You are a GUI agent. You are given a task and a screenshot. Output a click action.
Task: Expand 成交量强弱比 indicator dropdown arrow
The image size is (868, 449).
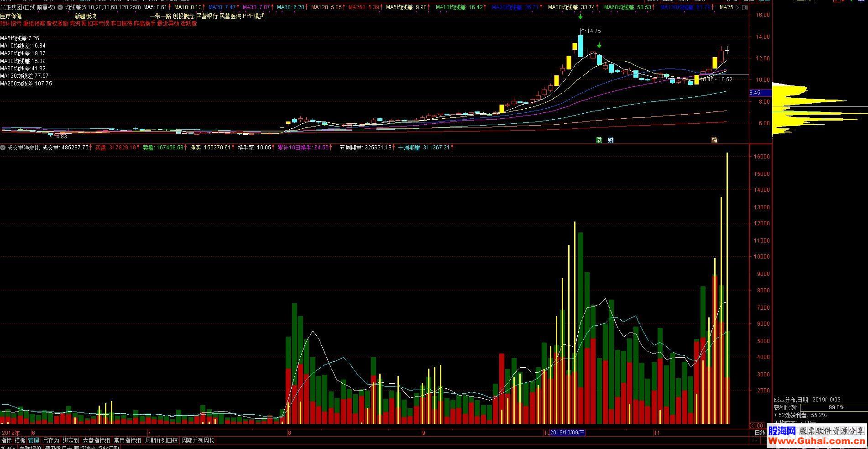(3, 148)
